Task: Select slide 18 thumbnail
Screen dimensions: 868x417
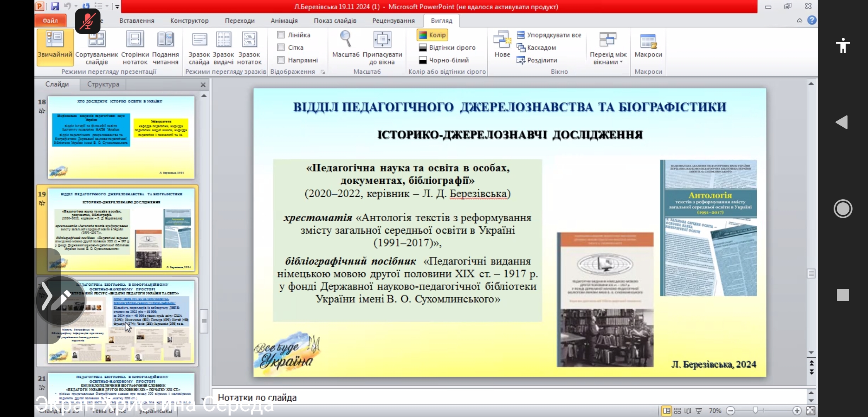Action: 121,137
